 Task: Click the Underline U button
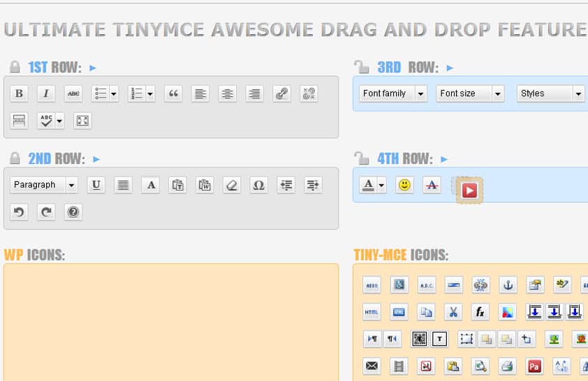tap(96, 185)
